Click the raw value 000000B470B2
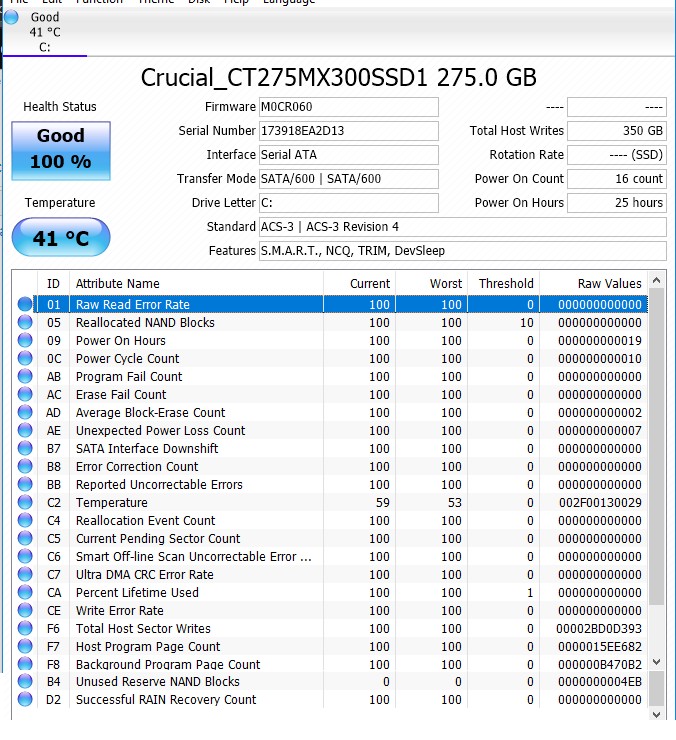Image resolution: width=676 pixels, height=740 pixels. tap(600, 664)
